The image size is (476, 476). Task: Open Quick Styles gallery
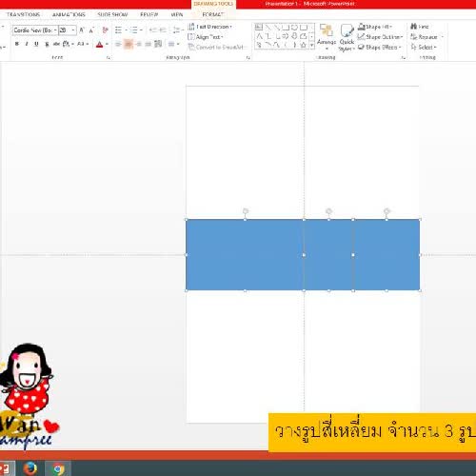(x=347, y=37)
